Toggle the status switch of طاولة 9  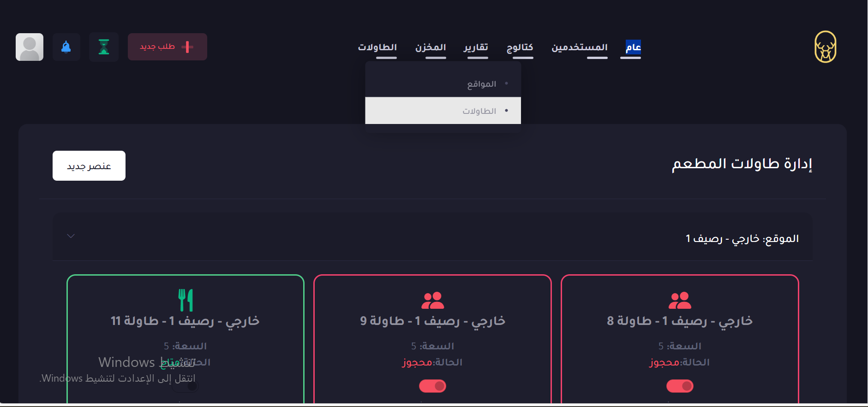tap(432, 386)
